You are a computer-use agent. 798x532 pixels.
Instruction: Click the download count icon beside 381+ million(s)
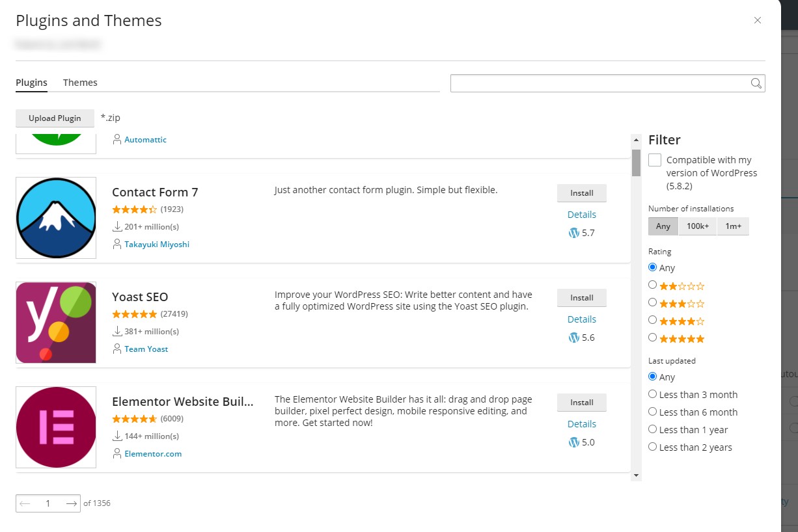coord(116,331)
